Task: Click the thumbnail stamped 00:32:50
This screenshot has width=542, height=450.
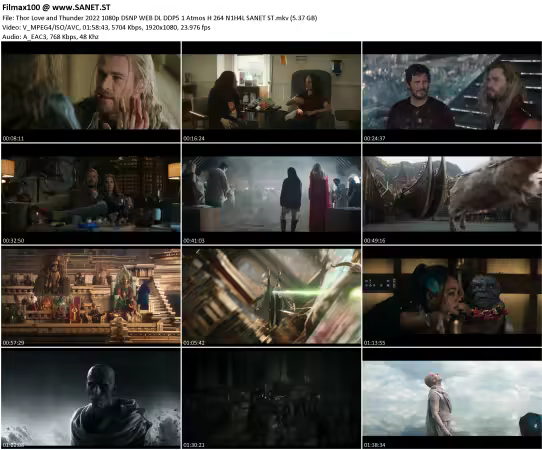Action: tap(91, 194)
